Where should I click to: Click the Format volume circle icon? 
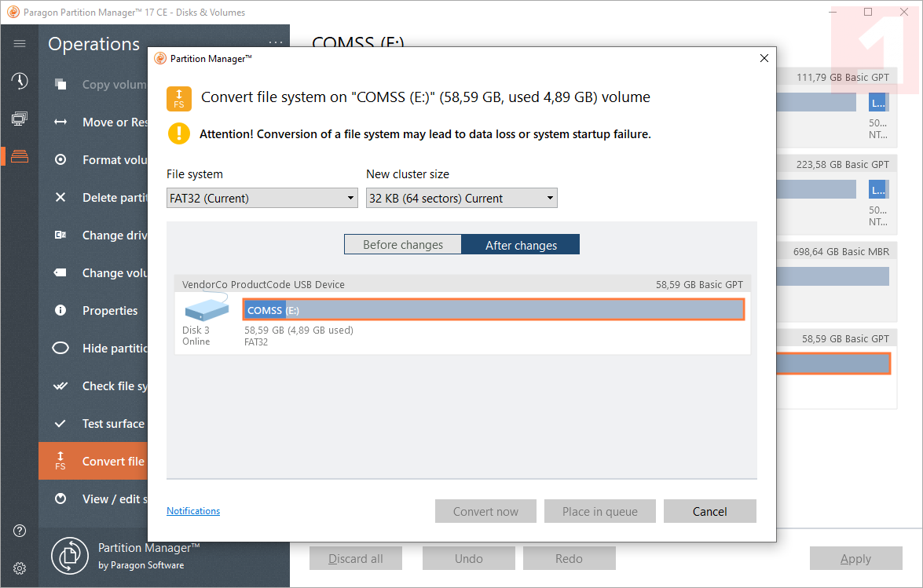click(x=60, y=159)
